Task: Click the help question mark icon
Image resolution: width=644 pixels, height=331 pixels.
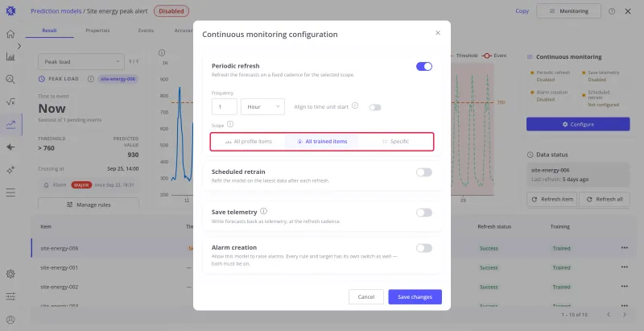Action: click(612, 11)
